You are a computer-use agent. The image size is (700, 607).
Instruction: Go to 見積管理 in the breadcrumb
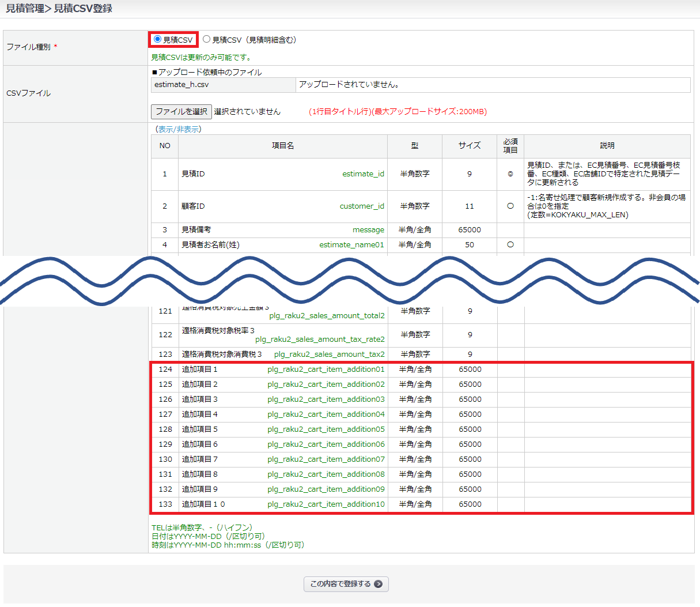[24, 9]
